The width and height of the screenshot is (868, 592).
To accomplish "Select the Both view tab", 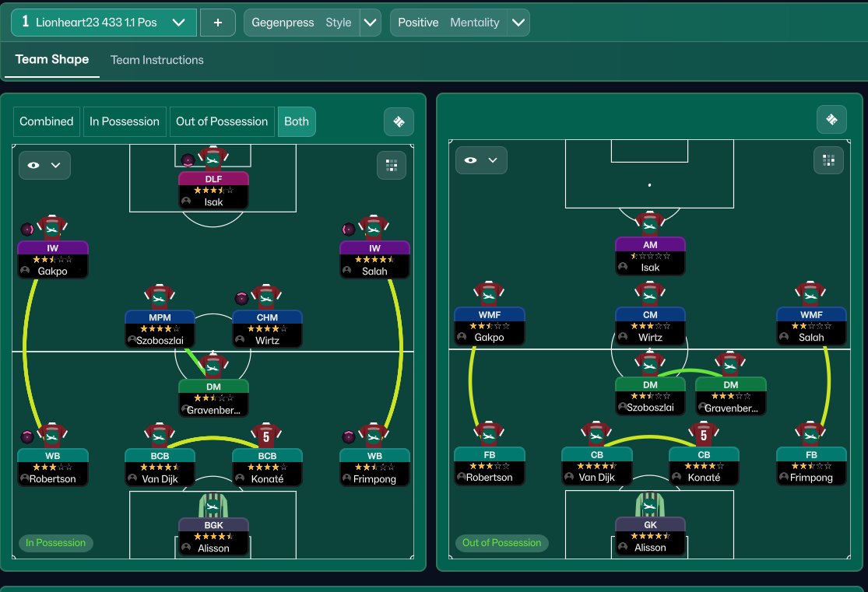I will pyautogui.click(x=297, y=121).
